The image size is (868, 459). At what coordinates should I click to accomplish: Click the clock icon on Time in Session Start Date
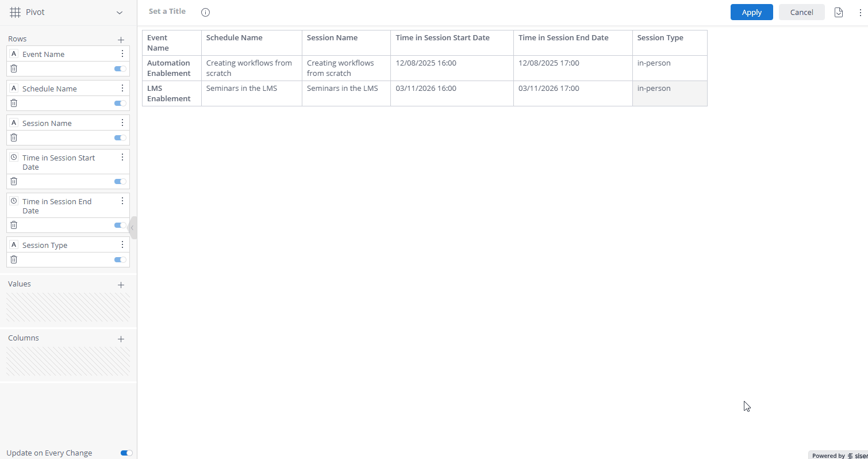pyautogui.click(x=13, y=156)
